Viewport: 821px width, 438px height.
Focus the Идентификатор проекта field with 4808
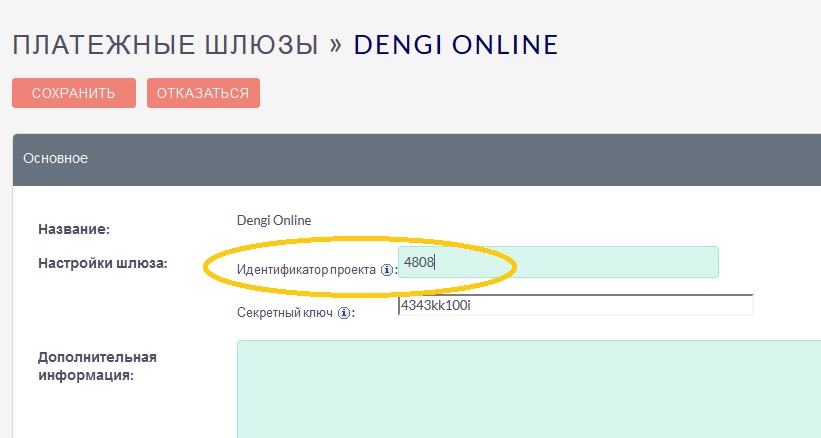[558, 262]
